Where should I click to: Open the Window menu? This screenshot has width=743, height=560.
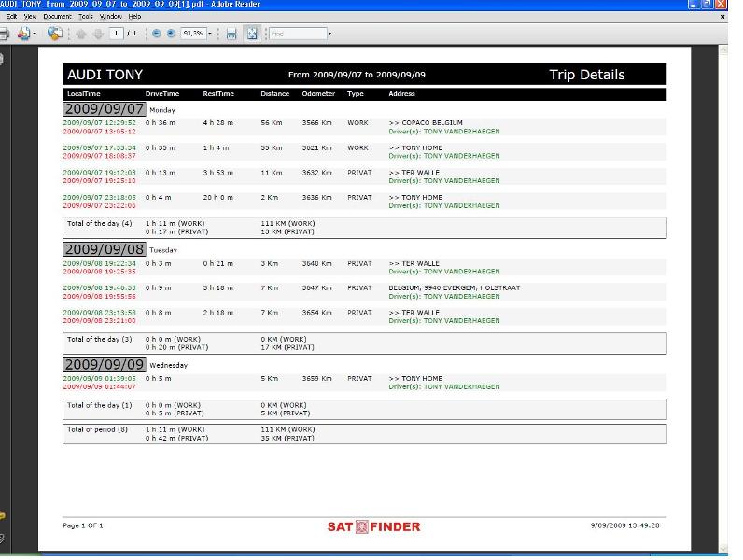(110, 17)
